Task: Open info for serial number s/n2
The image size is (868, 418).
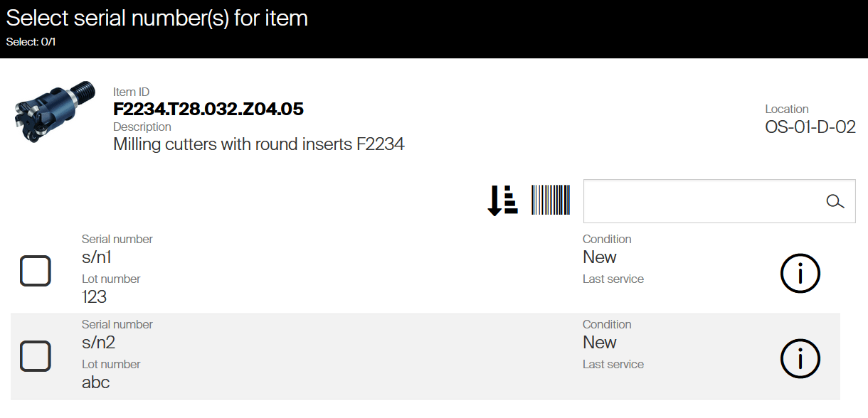Action: (x=800, y=358)
